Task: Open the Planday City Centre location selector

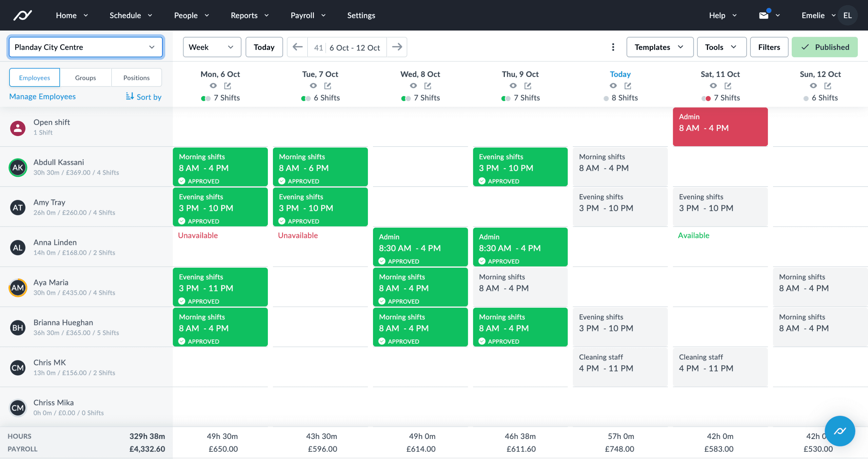Action: click(x=85, y=47)
